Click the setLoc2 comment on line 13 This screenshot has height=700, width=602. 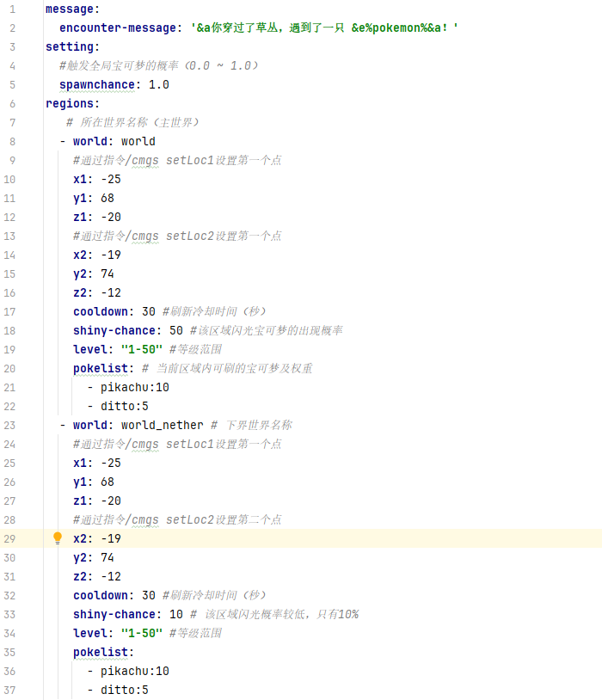[177, 236]
